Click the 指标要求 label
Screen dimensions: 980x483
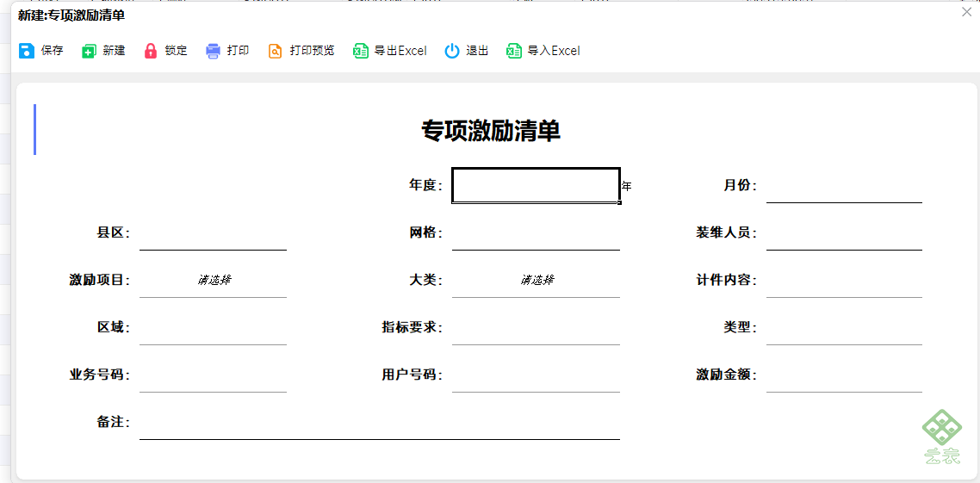[x=412, y=327]
